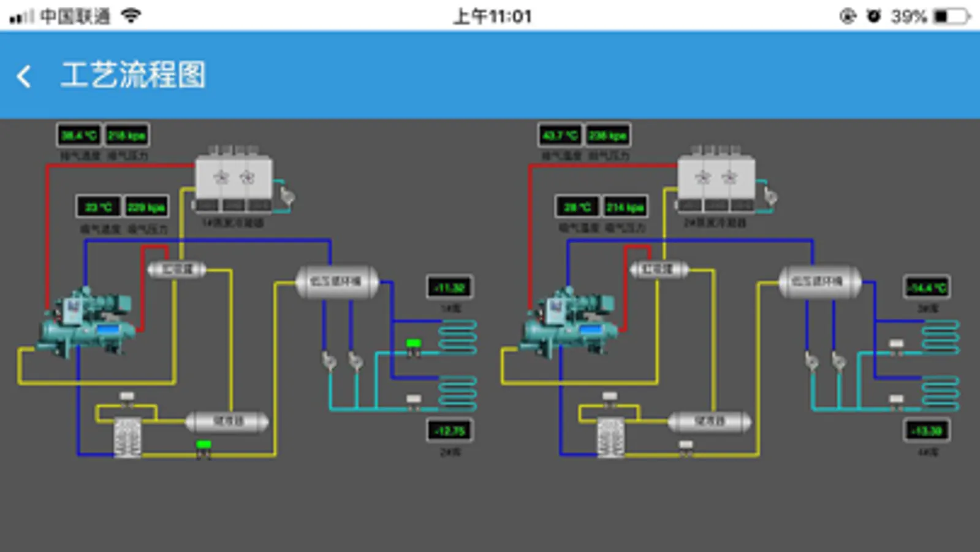Click the -12.75 room temperature display
Screen dimensions: 980x552
(x=449, y=431)
